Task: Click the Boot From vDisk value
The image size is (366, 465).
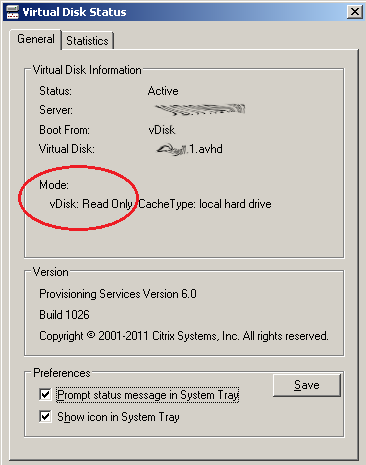Action: [162, 130]
